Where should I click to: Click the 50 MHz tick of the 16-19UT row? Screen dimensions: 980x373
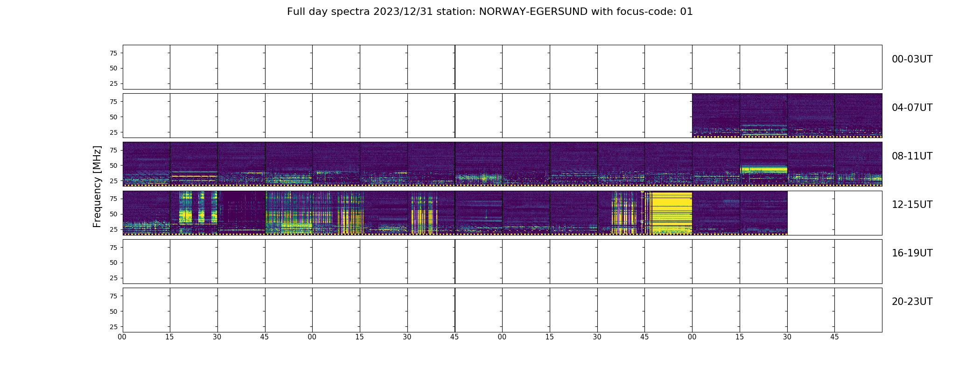(x=113, y=262)
